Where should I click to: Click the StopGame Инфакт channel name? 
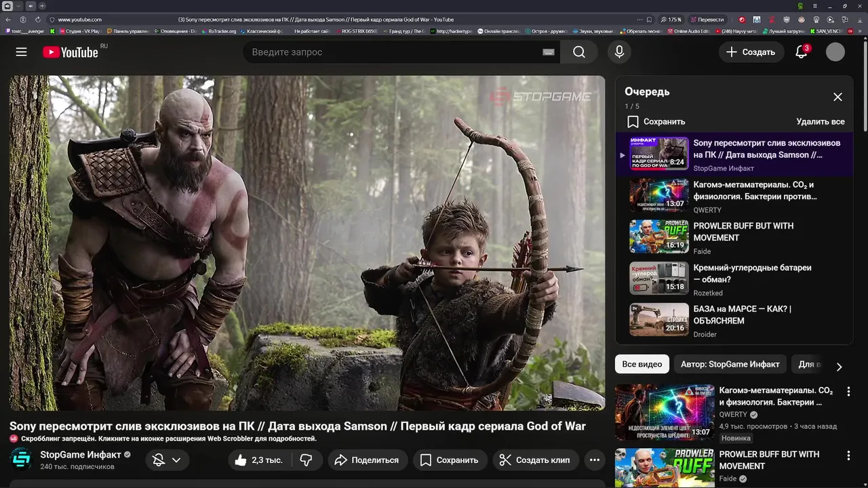click(80, 455)
